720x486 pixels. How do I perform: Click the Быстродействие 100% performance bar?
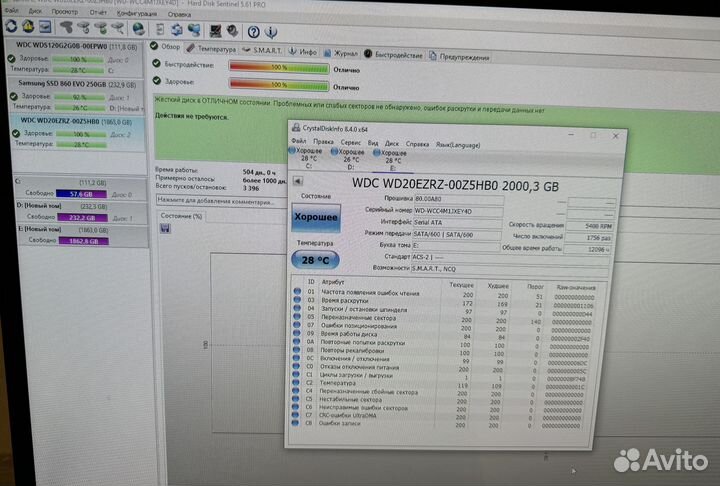279,67
